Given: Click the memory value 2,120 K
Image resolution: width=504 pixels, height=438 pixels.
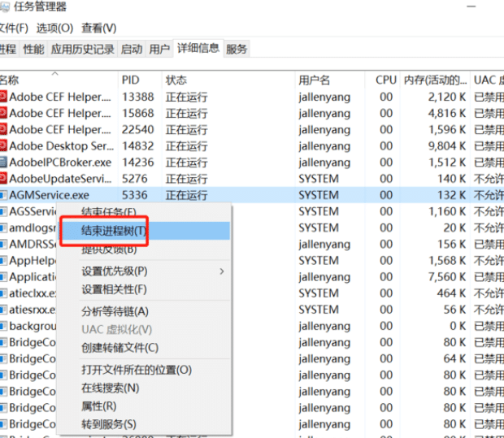Looking at the screenshot, I should [x=447, y=97].
